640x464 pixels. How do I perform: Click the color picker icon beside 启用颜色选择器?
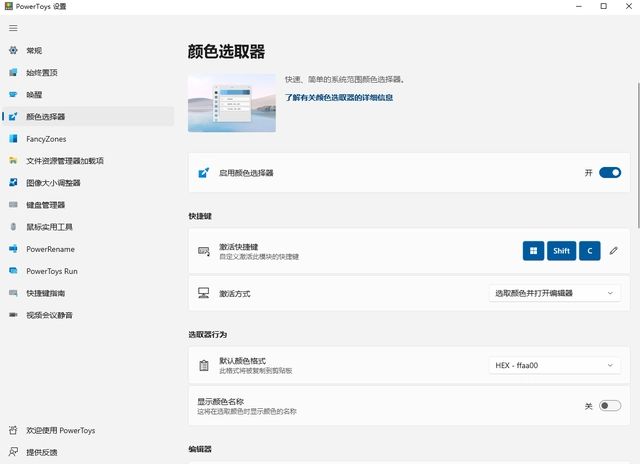[204, 173]
